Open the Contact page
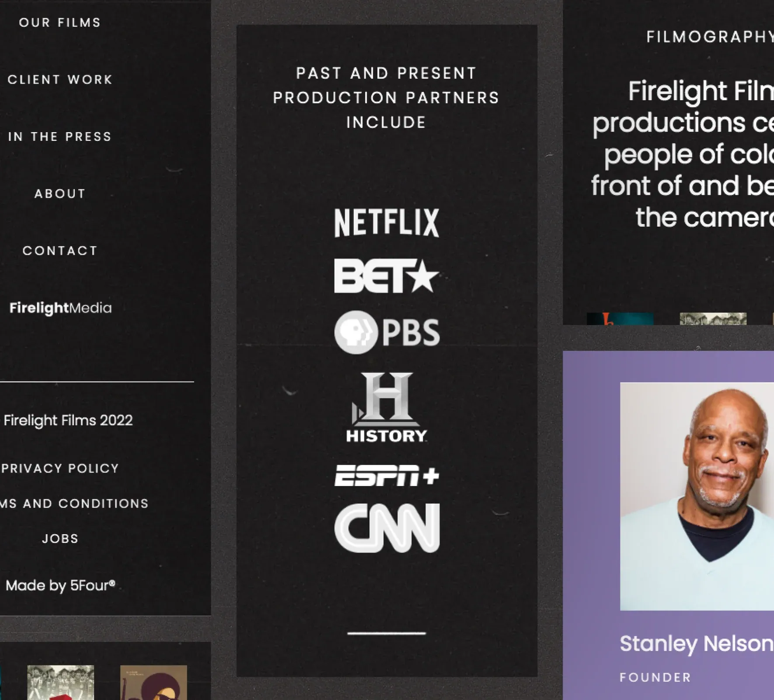This screenshot has height=700, width=774. pos(60,251)
